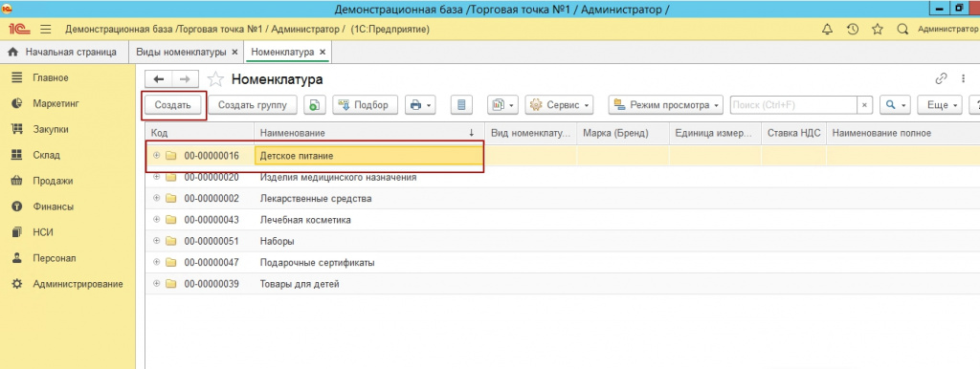The image size is (980, 369).
Task: Open Администрирование section
Action: tap(78, 284)
